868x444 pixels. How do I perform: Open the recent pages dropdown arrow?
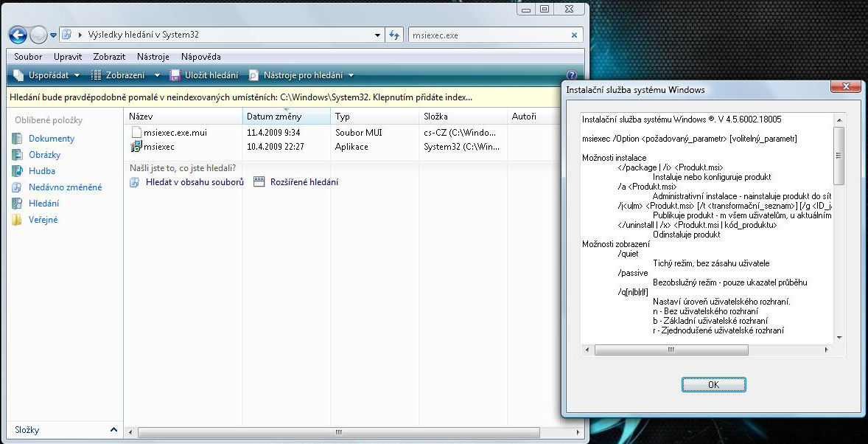coord(53,35)
